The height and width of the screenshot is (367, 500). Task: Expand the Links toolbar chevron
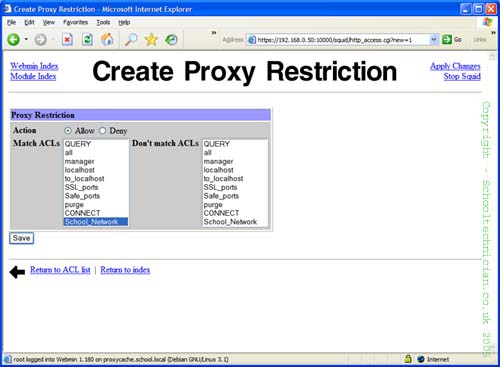tap(493, 33)
